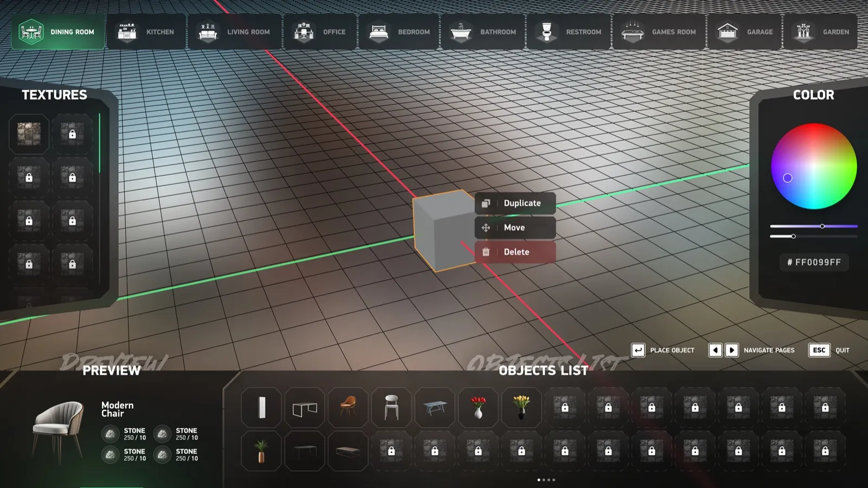Select the Living Room tab
Image resolution: width=868 pixels, height=488 pixels.
[x=234, y=32]
